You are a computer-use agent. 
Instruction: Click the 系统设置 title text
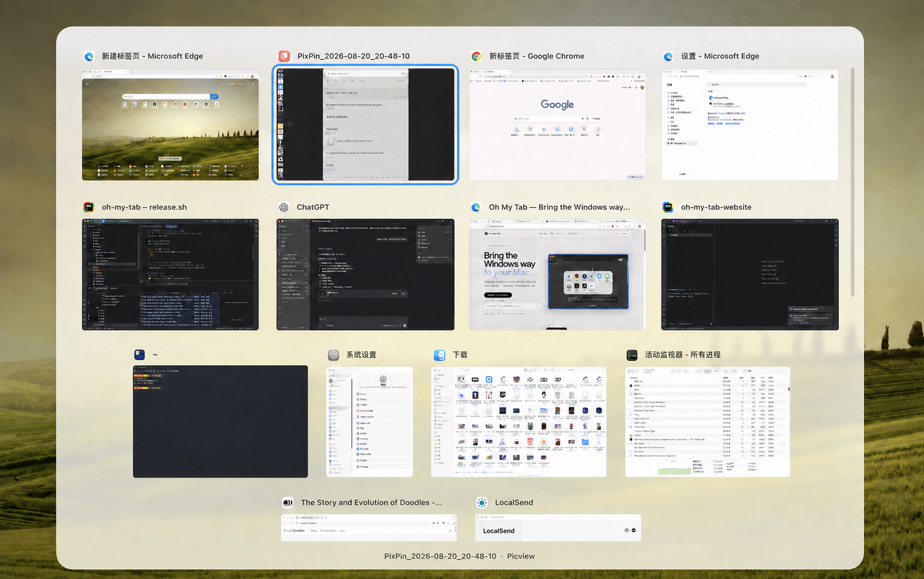pos(361,355)
